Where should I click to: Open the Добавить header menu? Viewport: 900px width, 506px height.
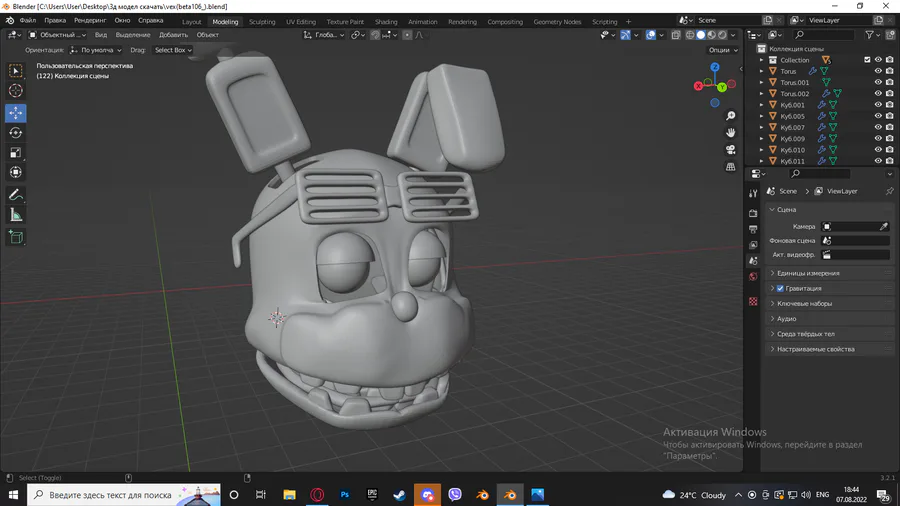(173, 35)
